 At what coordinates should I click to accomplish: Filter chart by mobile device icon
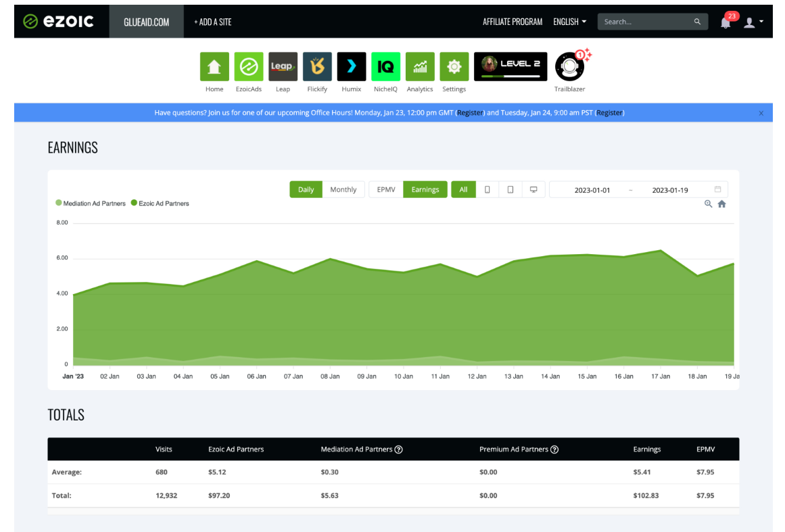pos(487,190)
